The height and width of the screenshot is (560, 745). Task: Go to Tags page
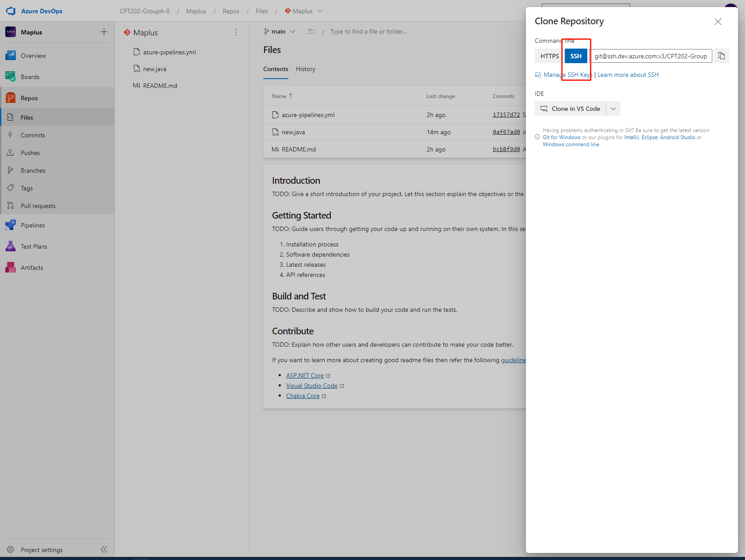[x=26, y=188]
